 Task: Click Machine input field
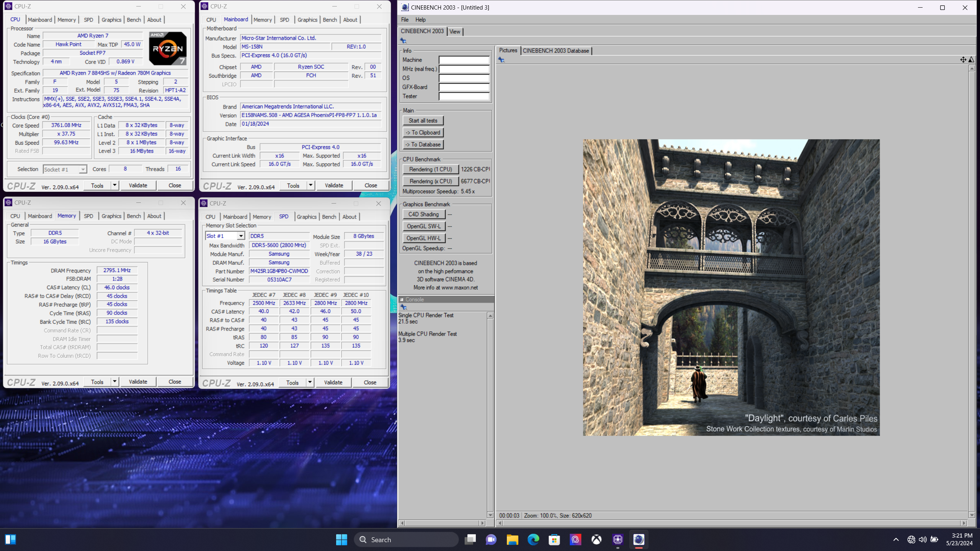pyautogui.click(x=464, y=60)
